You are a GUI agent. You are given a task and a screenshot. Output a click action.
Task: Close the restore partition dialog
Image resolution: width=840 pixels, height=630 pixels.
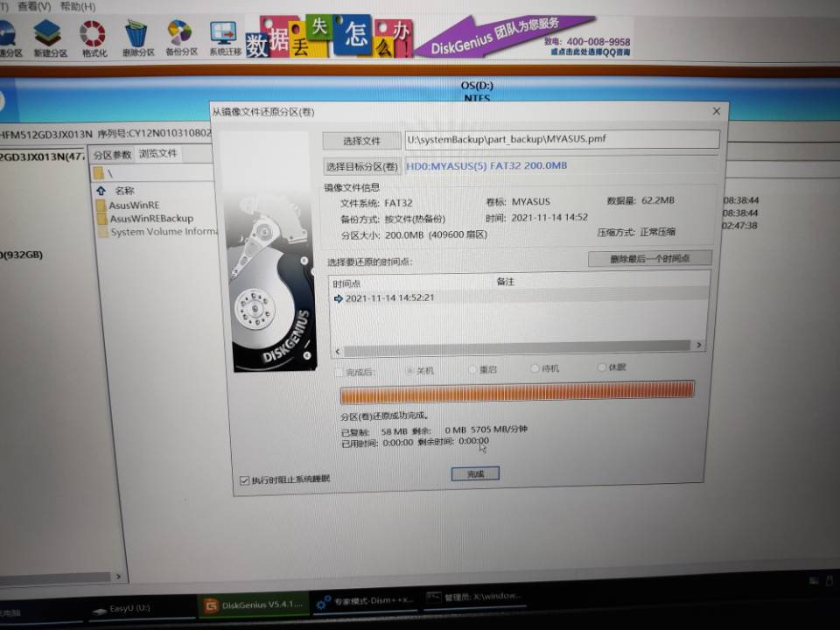[717, 111]
